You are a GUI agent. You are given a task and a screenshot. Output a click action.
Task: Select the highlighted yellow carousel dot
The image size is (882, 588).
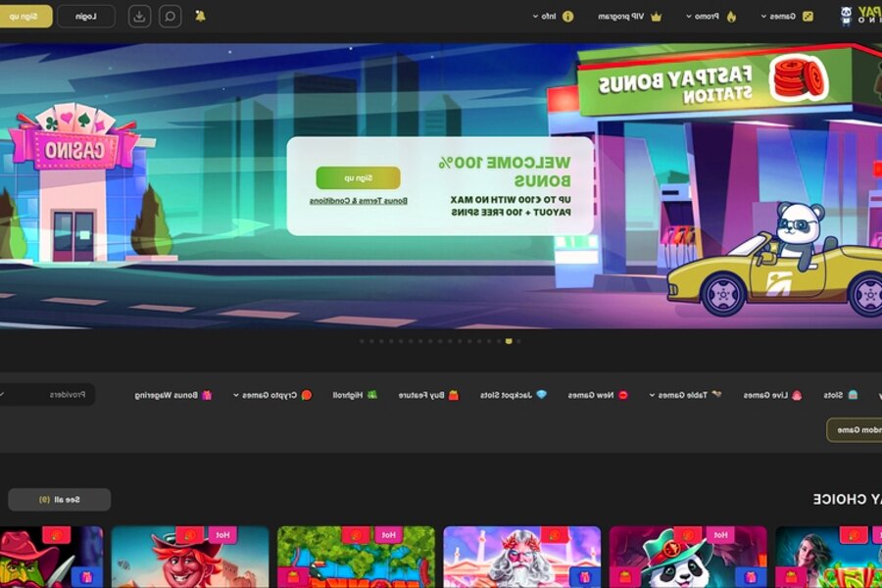click(509, 341)
